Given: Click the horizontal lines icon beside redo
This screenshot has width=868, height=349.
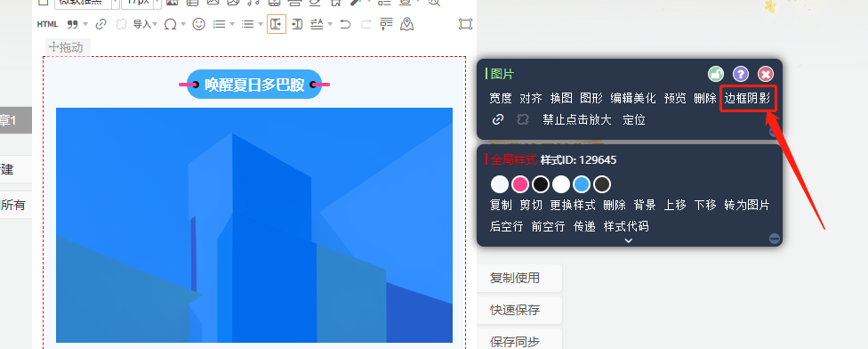Looking at the screenshot, I should tap(386, 24).
